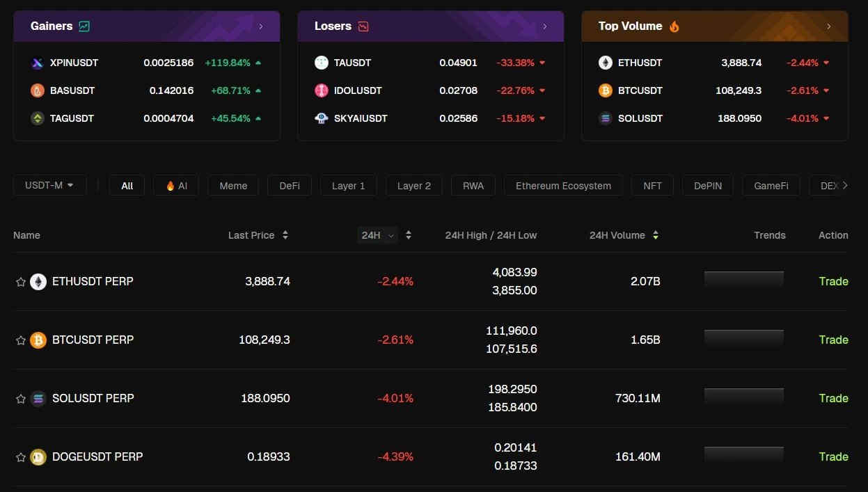868x492 pixels.
Task: Switch to the Meme category tab
Action: coord(233,186)
